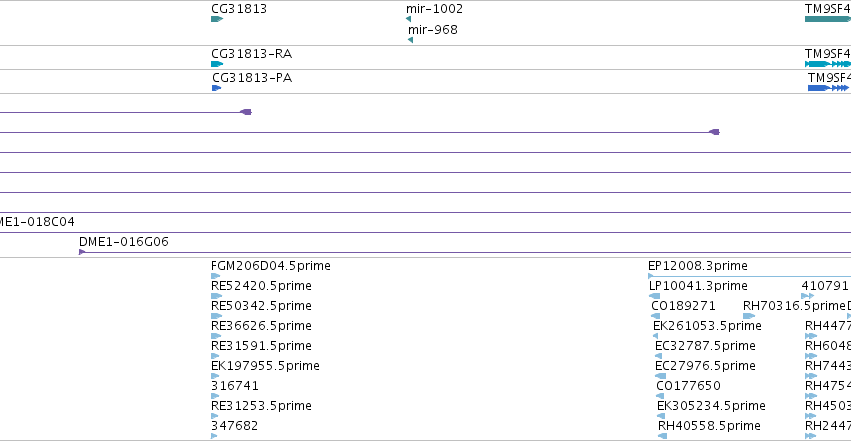Open the RE52420.5prime EST label

coord(261,286)
